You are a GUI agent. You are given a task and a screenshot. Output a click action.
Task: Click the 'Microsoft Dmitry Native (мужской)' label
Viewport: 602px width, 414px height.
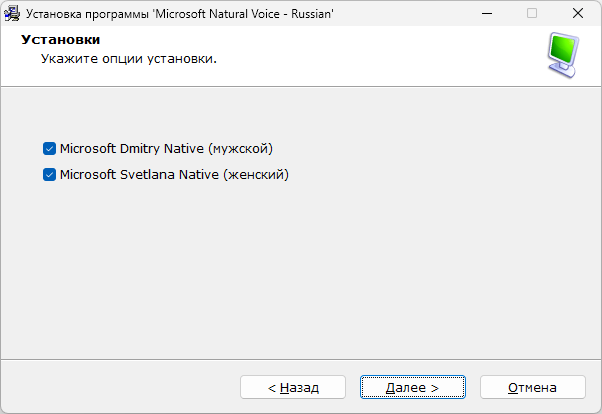point(166,149)
